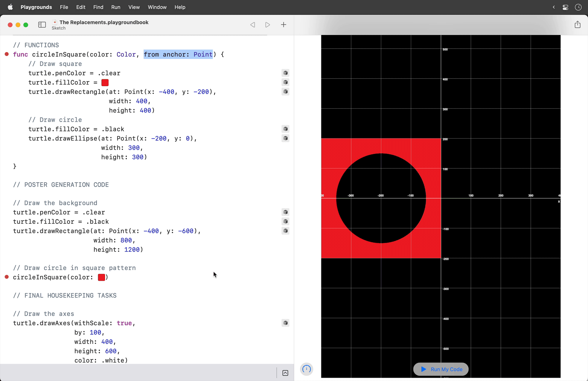Click the snippet cube icon beside drawEllipse
The height and width of the screenshot is (381, 588).
[x=285, y=138]
